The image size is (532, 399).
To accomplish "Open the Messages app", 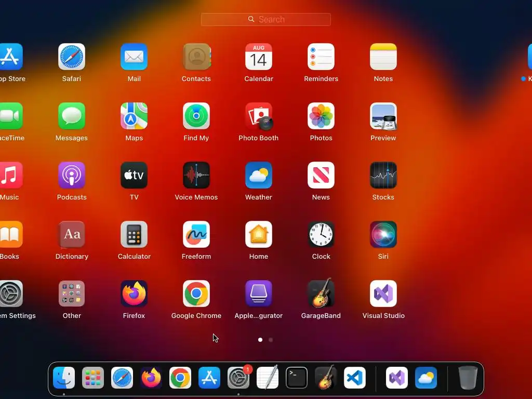I will (72, 116).
